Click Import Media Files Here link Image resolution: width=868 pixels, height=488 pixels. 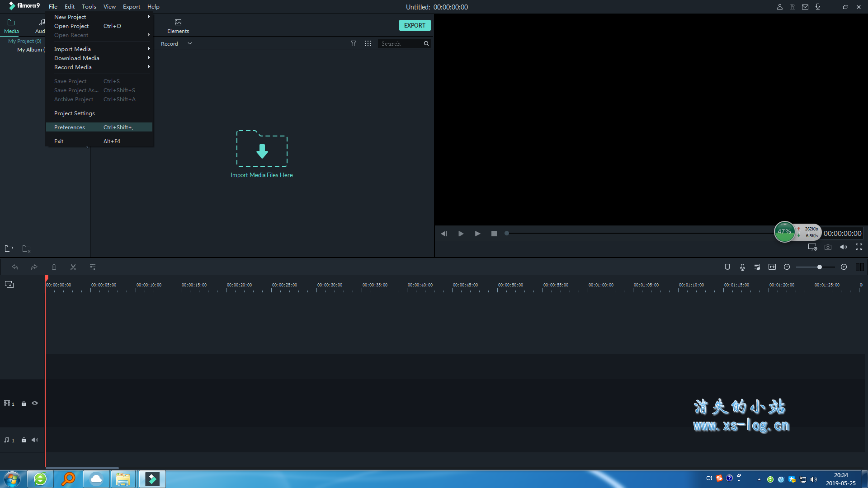pyautogui.click(x=261, y=175)
